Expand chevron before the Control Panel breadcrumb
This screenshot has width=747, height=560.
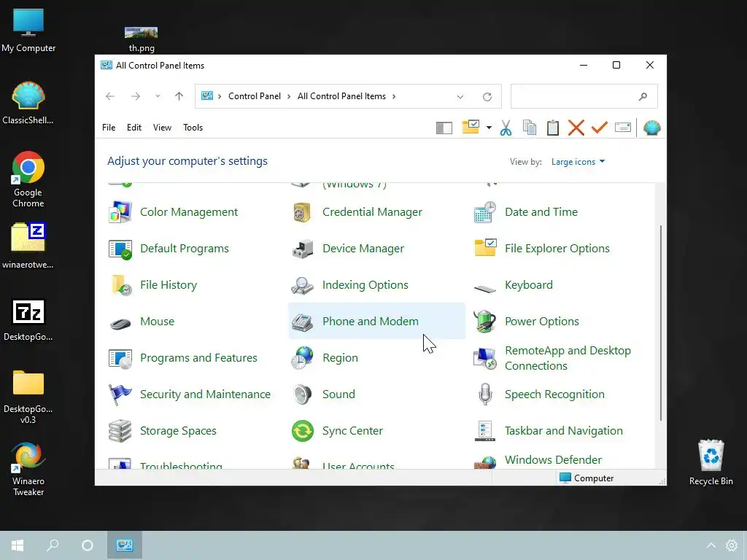pos(220,96)
